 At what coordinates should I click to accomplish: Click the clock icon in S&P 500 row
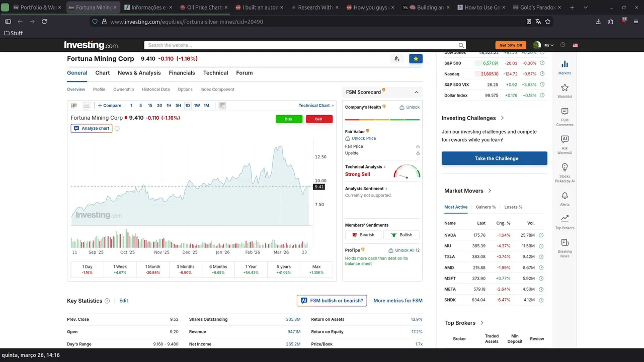(542, 63)
